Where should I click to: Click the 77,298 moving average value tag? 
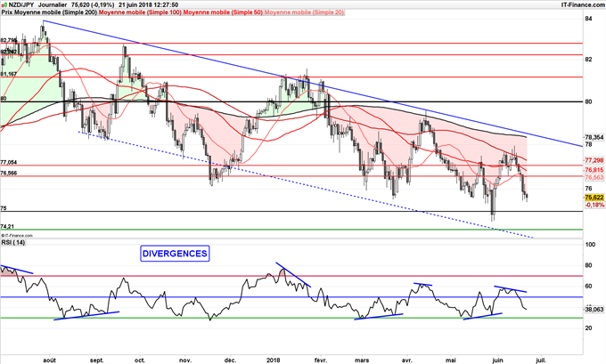tap(594, 160)
